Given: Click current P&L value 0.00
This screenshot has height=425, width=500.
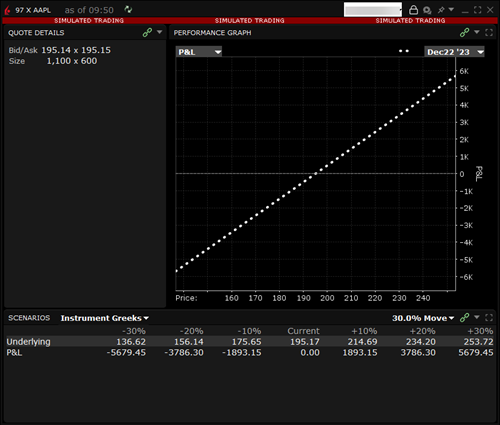Looking at the screenshot, I should pos(310,352).
